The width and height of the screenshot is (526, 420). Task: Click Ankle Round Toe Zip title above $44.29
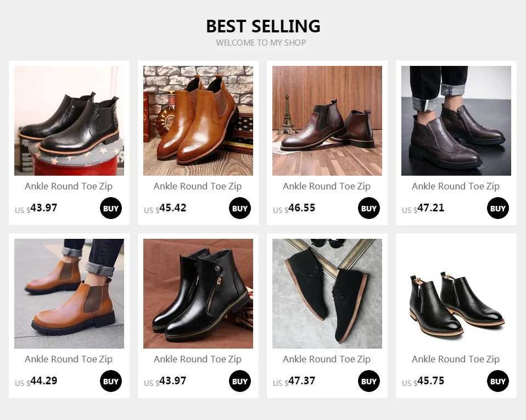69,359
